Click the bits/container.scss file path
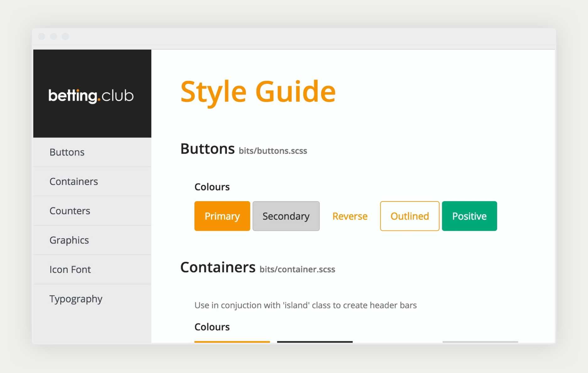This screenshot has height=373, width=588. (x=297, y=269)
